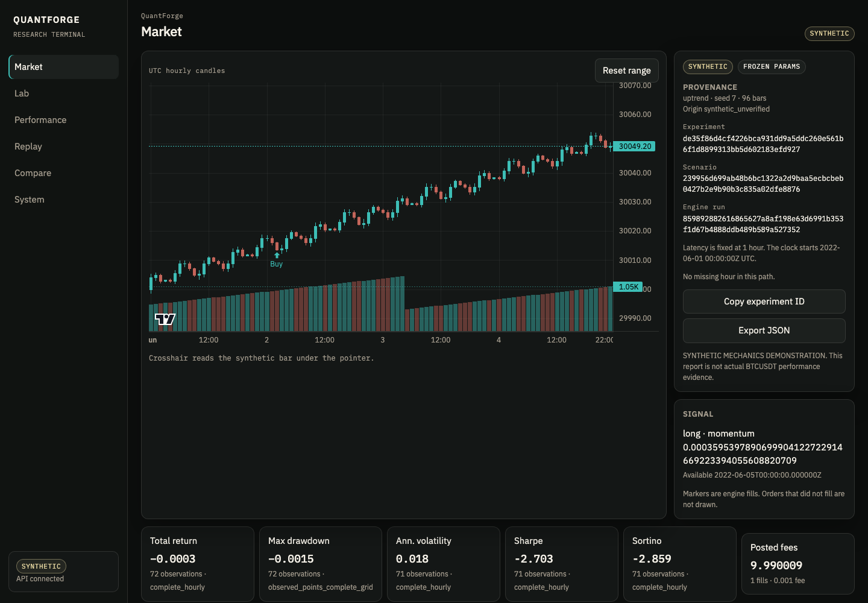
Task: Select the Buy fill marker arrow
Action: click(277, 256)
